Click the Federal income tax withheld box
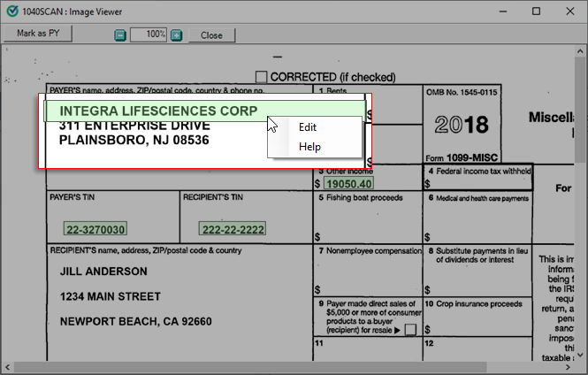The height and width of the screenshot is (375, 588). click(x=478, y=177)
